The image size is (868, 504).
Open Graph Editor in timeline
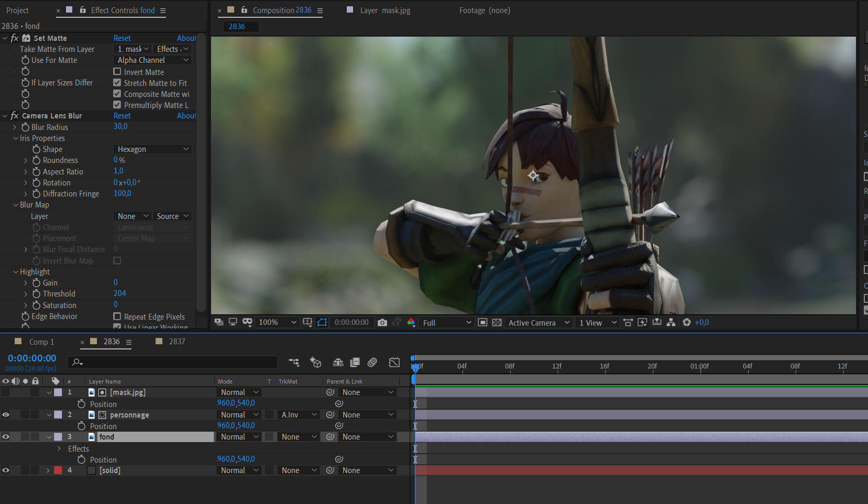click(394, 362)
